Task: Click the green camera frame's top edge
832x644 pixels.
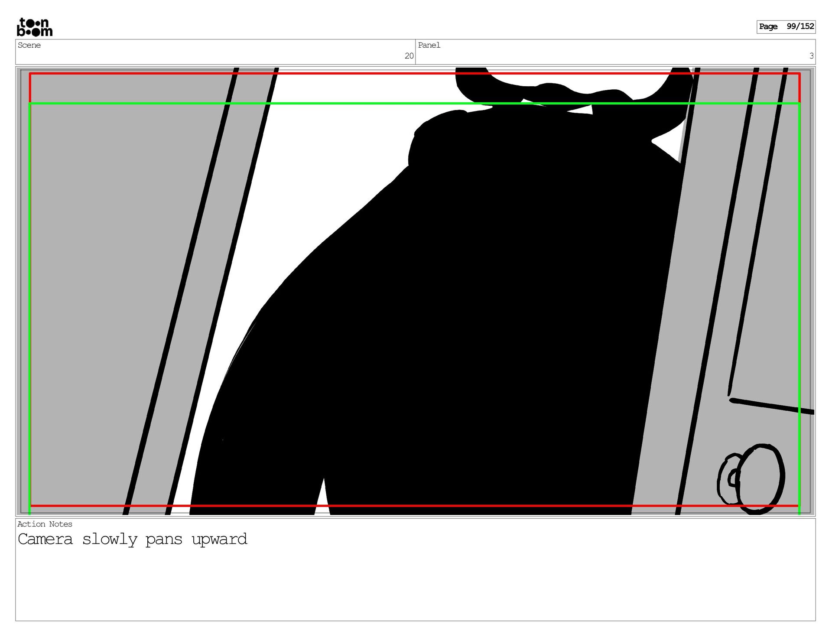Action: tap(347, 104)
